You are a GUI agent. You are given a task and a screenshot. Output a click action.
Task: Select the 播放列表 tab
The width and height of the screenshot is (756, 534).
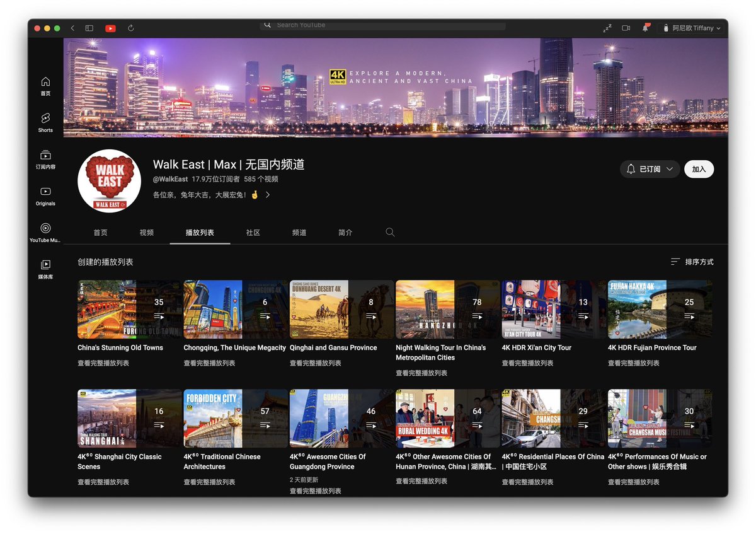tap(200, 233)
